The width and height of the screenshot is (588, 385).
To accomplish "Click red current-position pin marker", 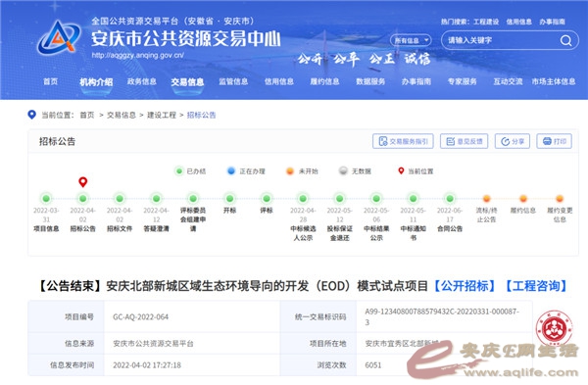I will tap(83, 182).
